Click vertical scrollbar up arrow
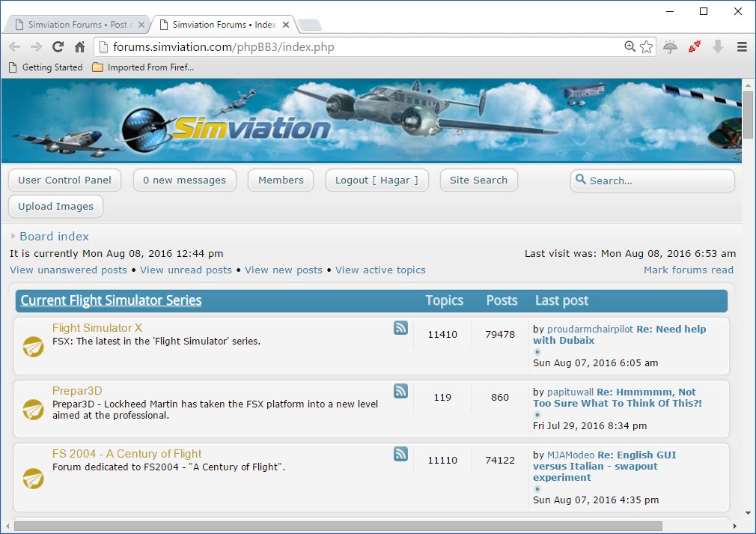The width and height of the screenshot is (756, 534). pyautogui.click(x=749, y=85)
